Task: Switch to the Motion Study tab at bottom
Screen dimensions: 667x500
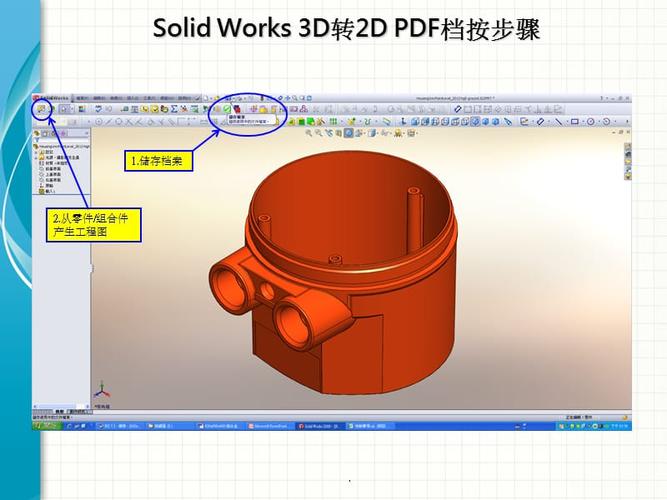Action: pyautogui.click(x=78, y=411)
